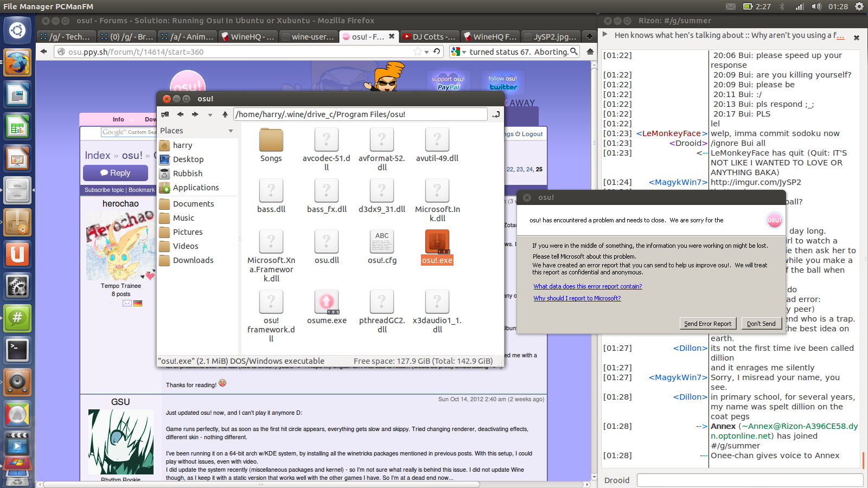Close the active osu! forum tab
Image resolution: width=868 pixels, height=488 pixels.
392,36
